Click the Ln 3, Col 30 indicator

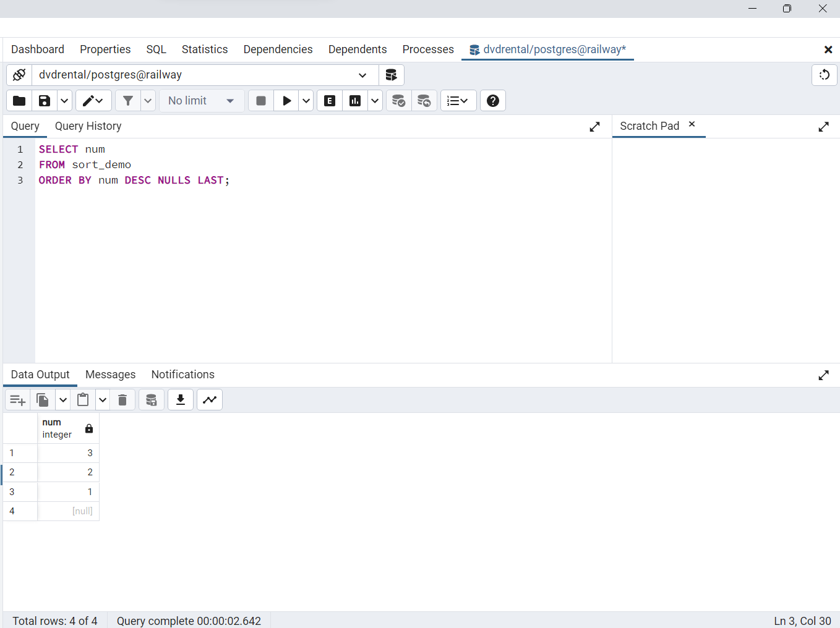click(802, 621)
